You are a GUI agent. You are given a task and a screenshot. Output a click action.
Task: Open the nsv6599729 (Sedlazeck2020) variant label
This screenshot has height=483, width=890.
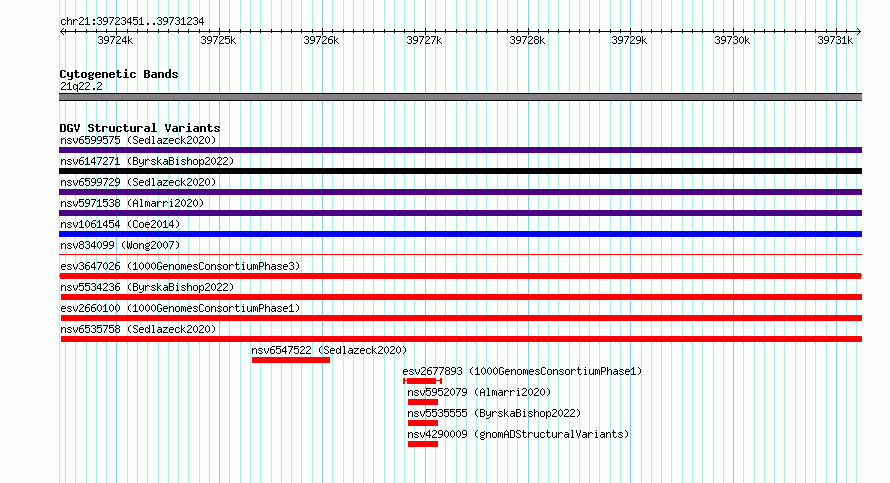(138, 182)
